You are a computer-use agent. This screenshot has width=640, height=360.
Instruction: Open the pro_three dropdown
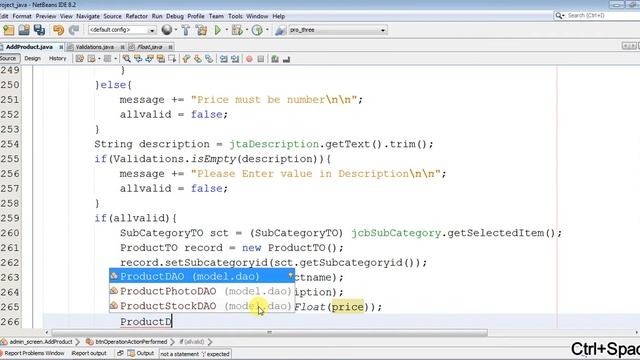(337, 30)
